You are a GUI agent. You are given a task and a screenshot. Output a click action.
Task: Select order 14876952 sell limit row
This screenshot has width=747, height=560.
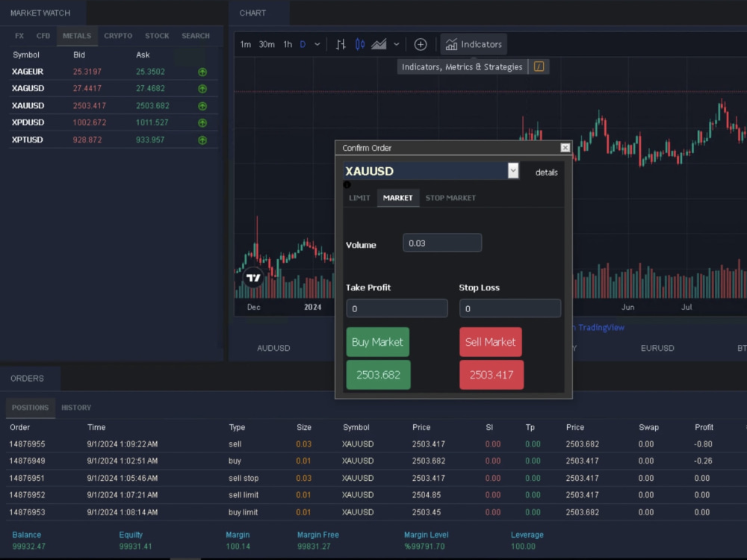pos(373,495)
